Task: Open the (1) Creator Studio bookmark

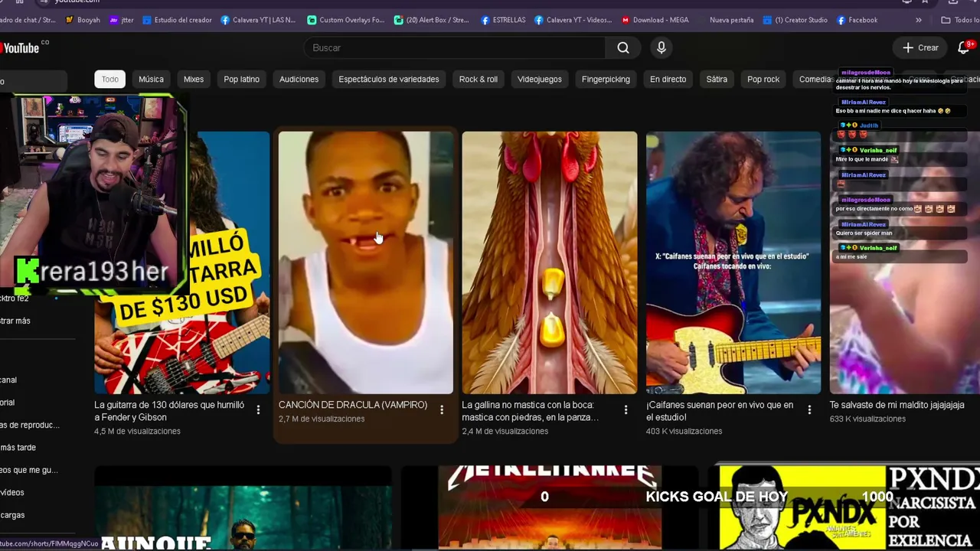Action: [795, 20]
